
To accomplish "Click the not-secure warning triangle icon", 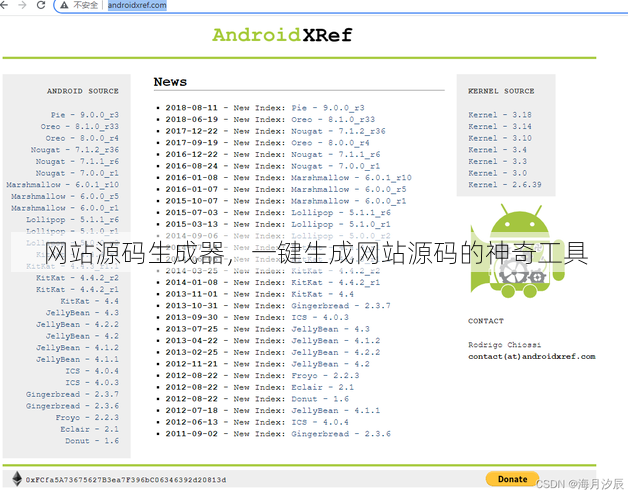I will coord(64,5).
